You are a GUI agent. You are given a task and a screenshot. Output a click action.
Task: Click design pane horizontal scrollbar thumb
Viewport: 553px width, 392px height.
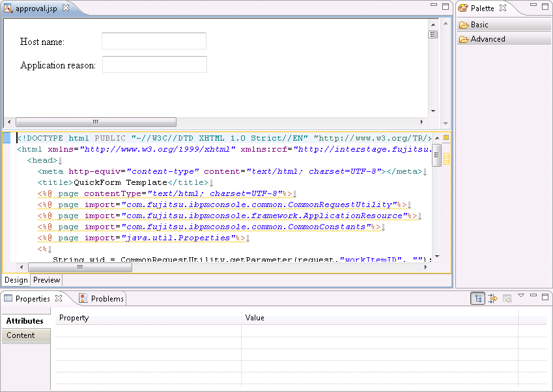tap(96, 122)
